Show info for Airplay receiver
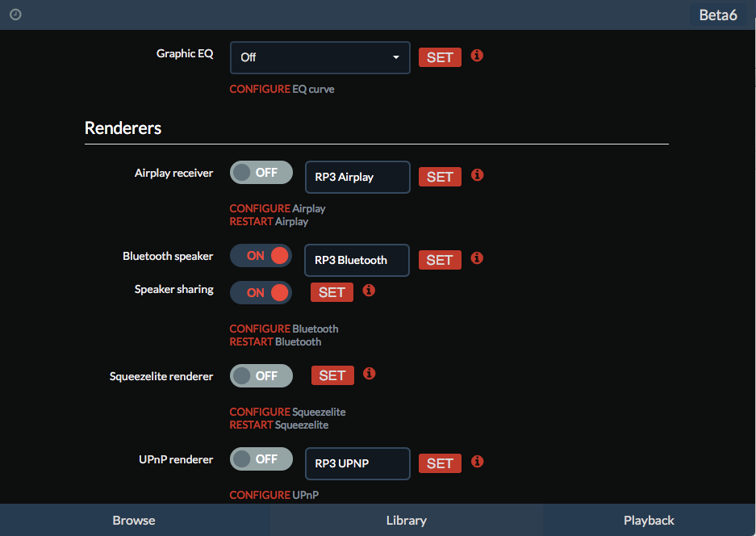This screenshot has height=536, width=756. (477, 174)
